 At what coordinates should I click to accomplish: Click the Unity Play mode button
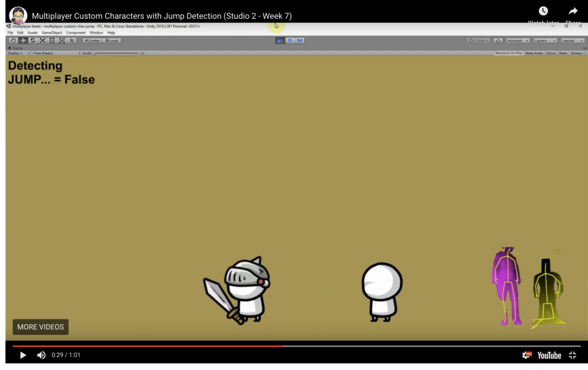click(x=280, y=41)
